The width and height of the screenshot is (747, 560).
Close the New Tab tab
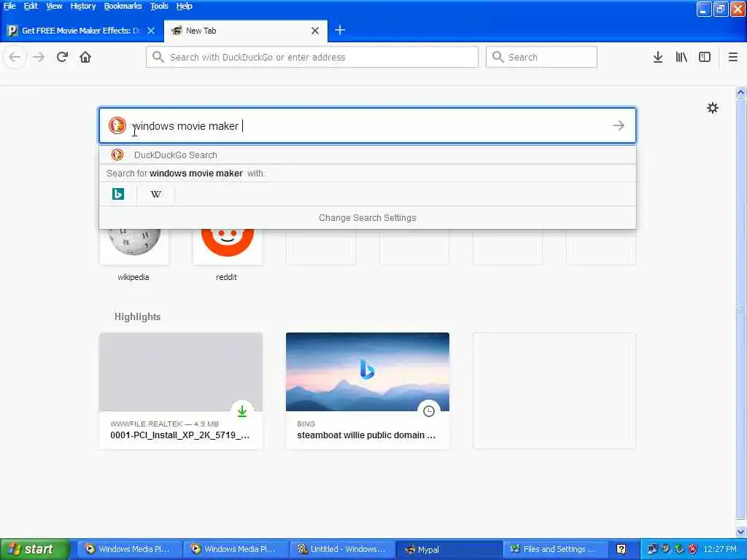315,31
